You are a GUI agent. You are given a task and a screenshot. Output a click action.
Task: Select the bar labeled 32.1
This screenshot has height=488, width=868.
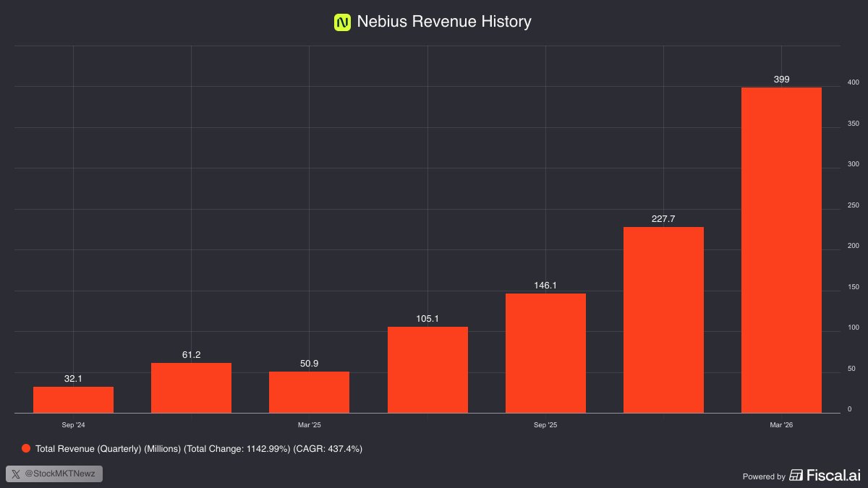coord(73,400)
